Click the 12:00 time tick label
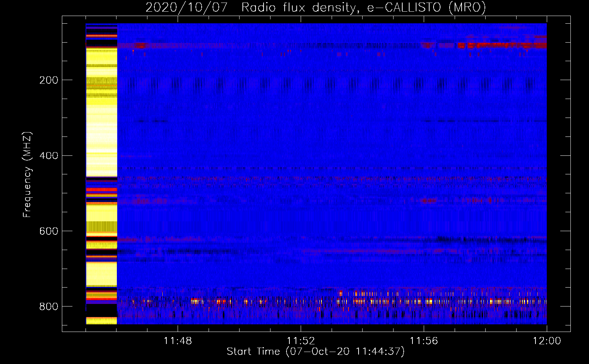 pos(547,341)
